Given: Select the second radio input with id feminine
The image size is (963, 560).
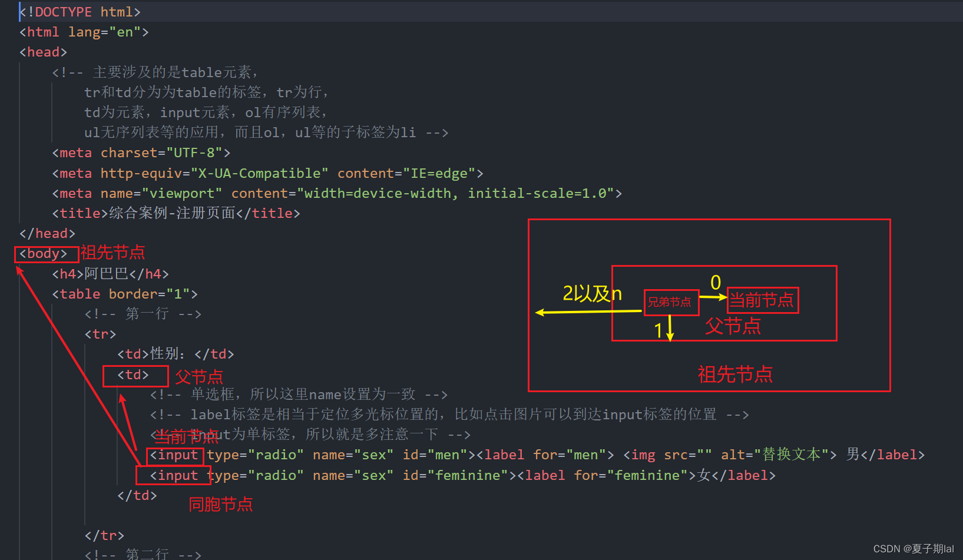Looking at the screenshot, I should coord(173,475).
